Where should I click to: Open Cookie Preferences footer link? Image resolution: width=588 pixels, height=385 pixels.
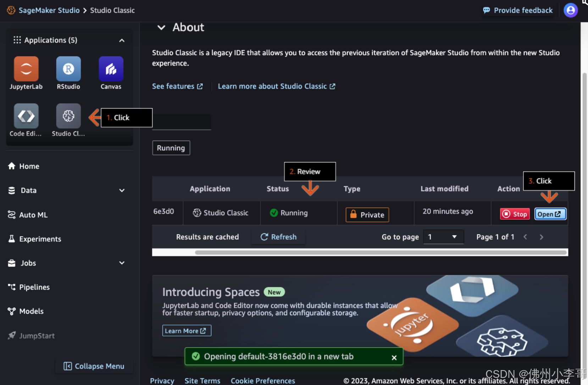pos(263,381)
